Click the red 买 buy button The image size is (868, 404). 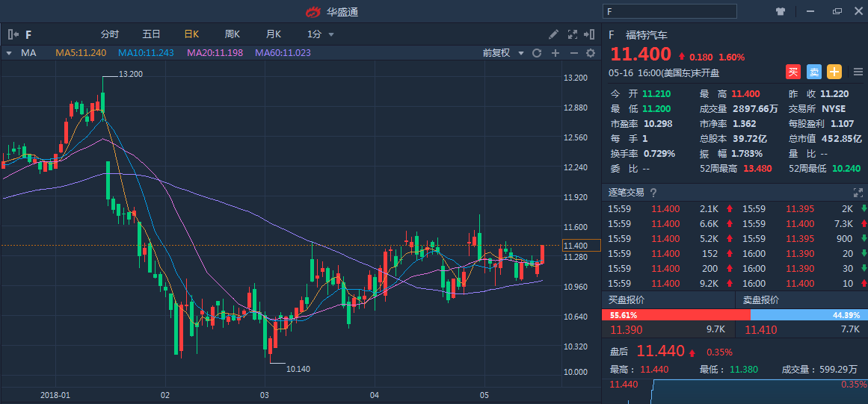(792, 72)
